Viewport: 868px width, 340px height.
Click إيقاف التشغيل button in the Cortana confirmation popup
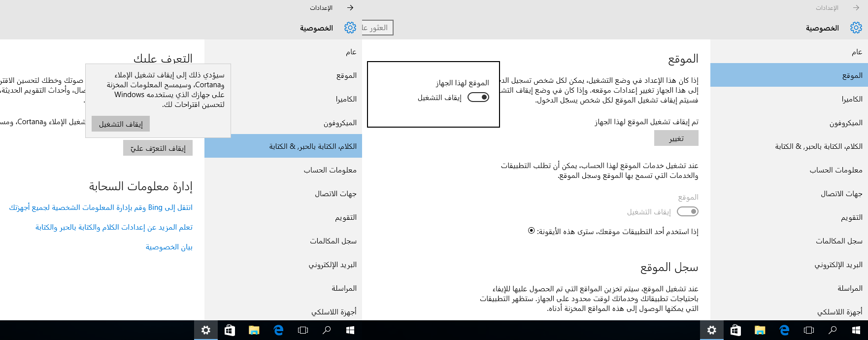121,124
